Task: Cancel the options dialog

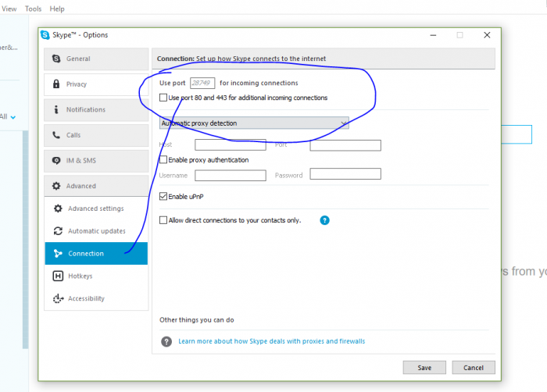Action: tap(474, 368)
